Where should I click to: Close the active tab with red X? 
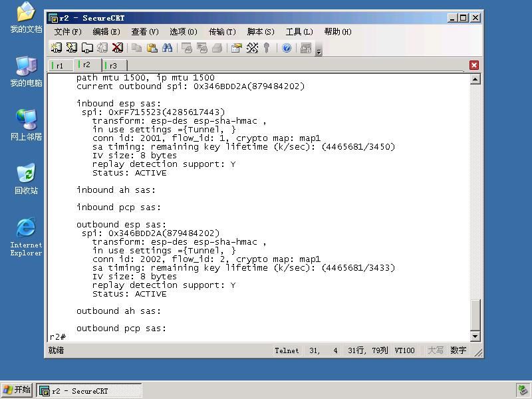pos(474,65)
